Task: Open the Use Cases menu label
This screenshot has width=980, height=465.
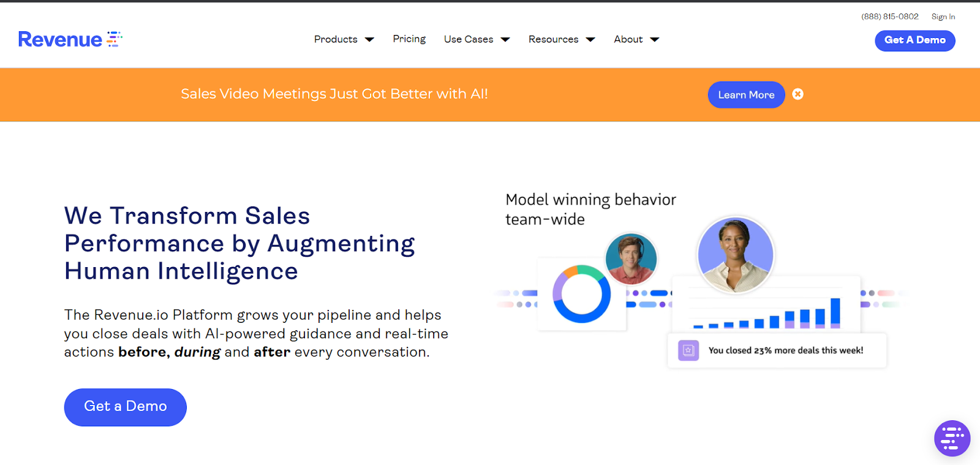Action: (x=469, y=39)
